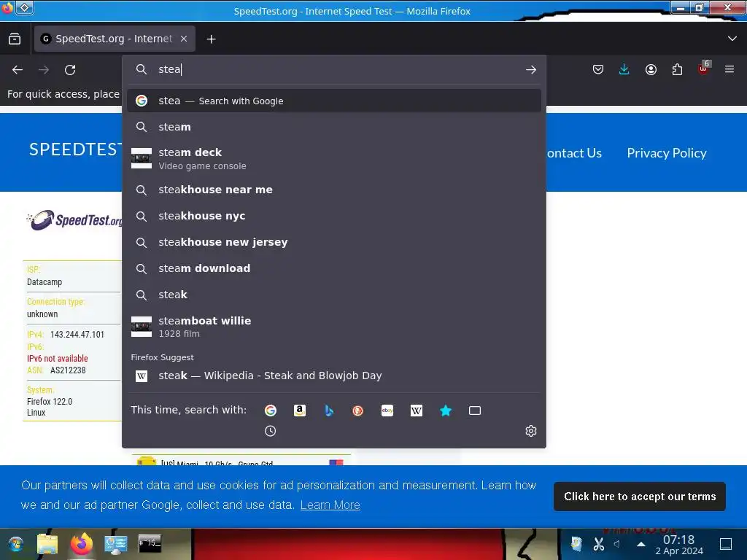Viewport: 747px width, 560px height.
Task: Open the uBlock Origin extension icon
Action: pyautogui.click(x=704, y=69)
